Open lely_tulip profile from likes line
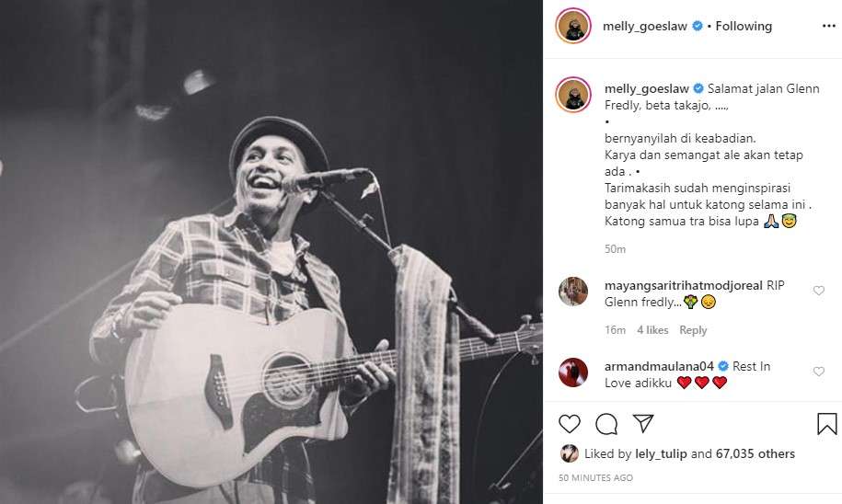The width and height of the screenshot is (842, 504). pos(661,453)
